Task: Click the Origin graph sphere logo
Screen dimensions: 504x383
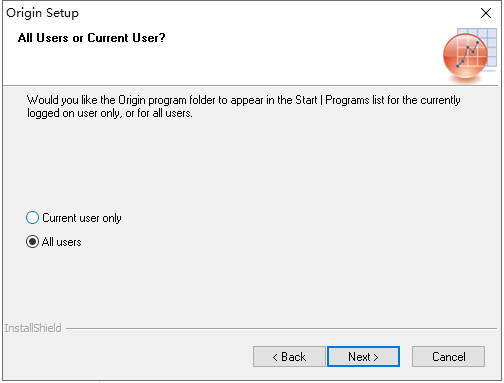Action: pyautogui.click(x=465, y=56)
